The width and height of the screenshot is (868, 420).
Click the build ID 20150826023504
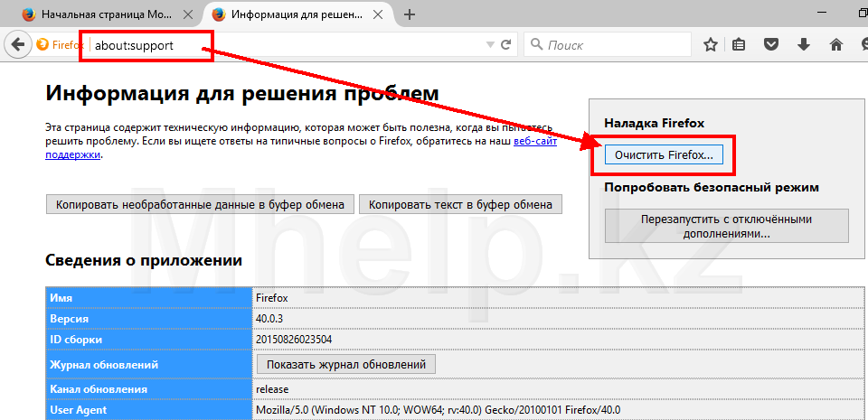(x=294, y=340)
